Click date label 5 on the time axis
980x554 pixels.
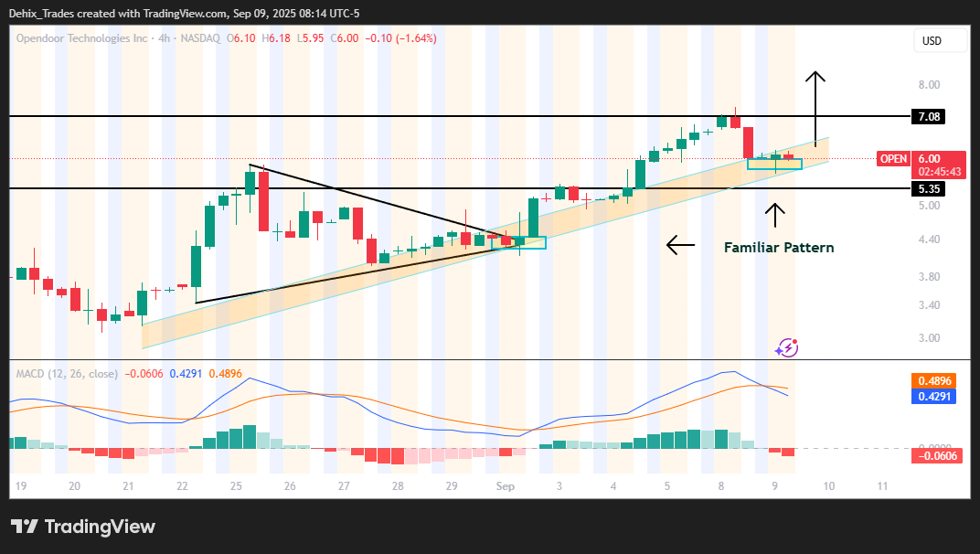[666, 485]
